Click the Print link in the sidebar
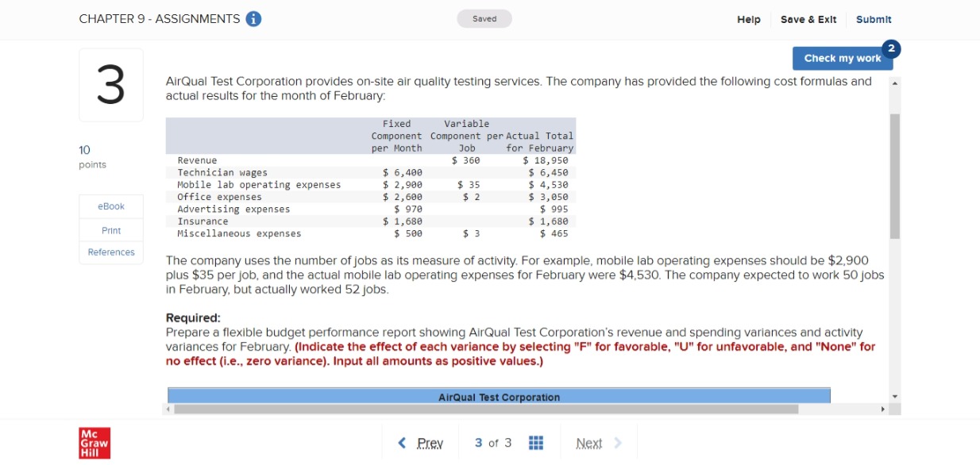 110,230
